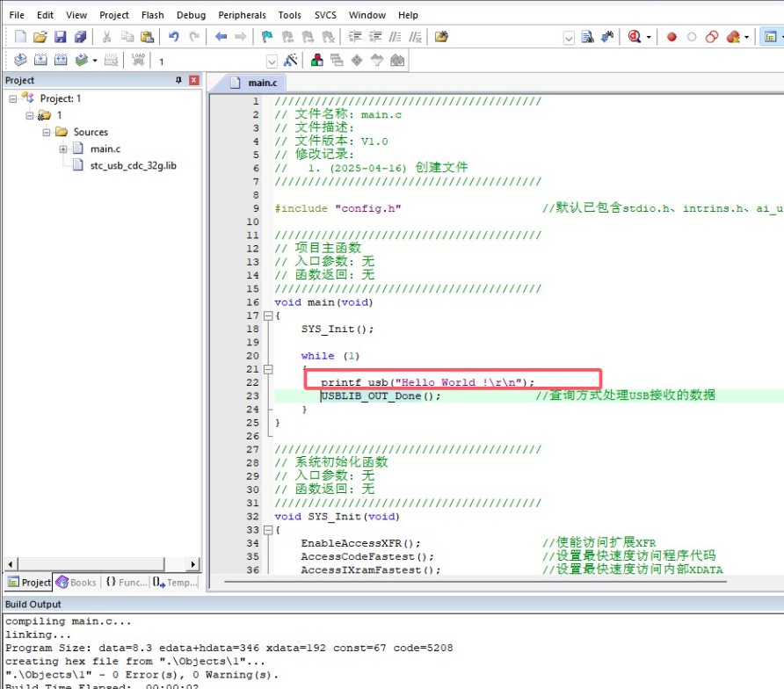Open the window layout icon at the toolbar end
784x689 pixels.
tap(771, 37)
